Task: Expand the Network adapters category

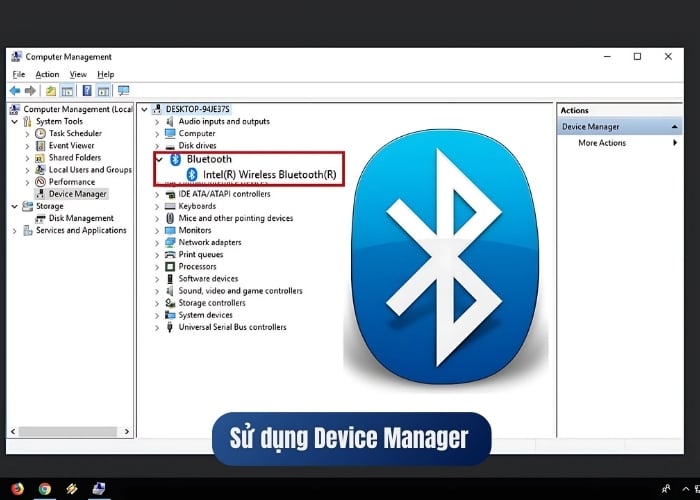Action: click(x=157, y=242)
